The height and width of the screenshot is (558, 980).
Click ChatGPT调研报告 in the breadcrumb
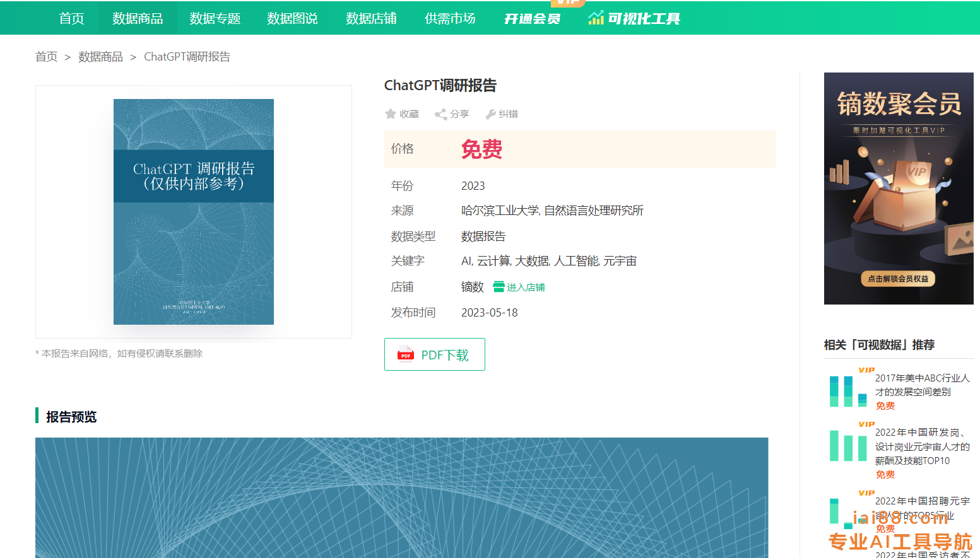(x=187, y=57)
